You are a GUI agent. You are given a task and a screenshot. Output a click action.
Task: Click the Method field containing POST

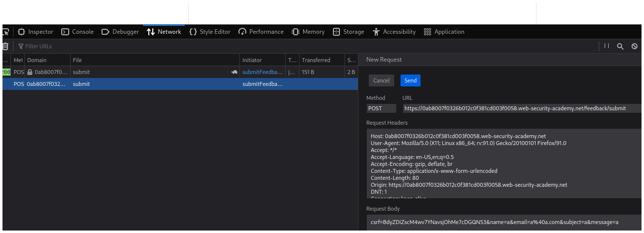tap(381, 108)
